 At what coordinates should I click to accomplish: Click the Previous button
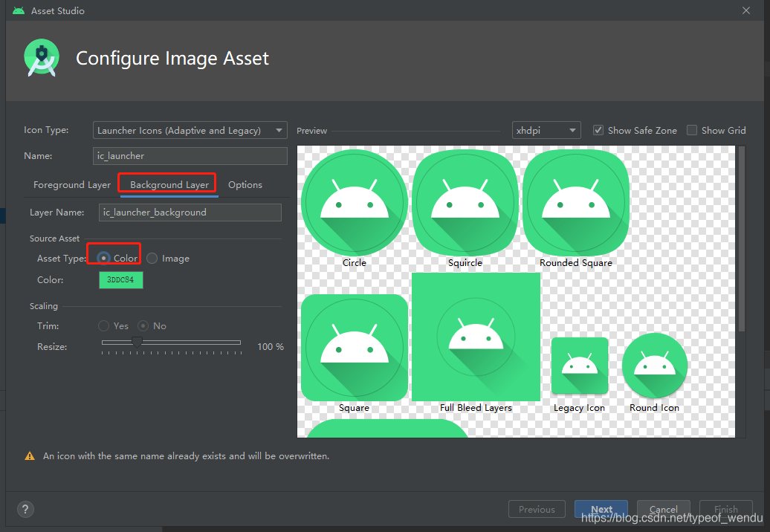537,509
